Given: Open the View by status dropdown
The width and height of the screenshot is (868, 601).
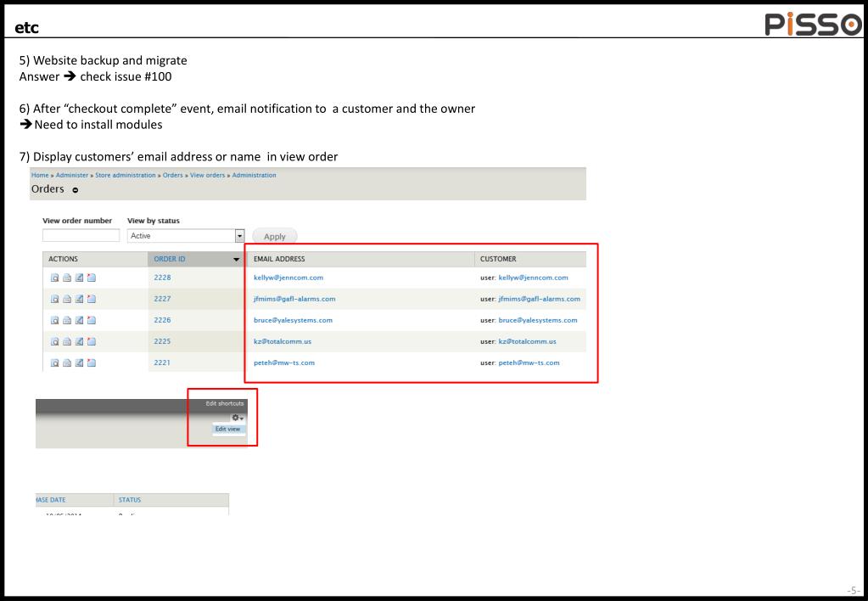Looking at the screenshot, I should point(186,236).
